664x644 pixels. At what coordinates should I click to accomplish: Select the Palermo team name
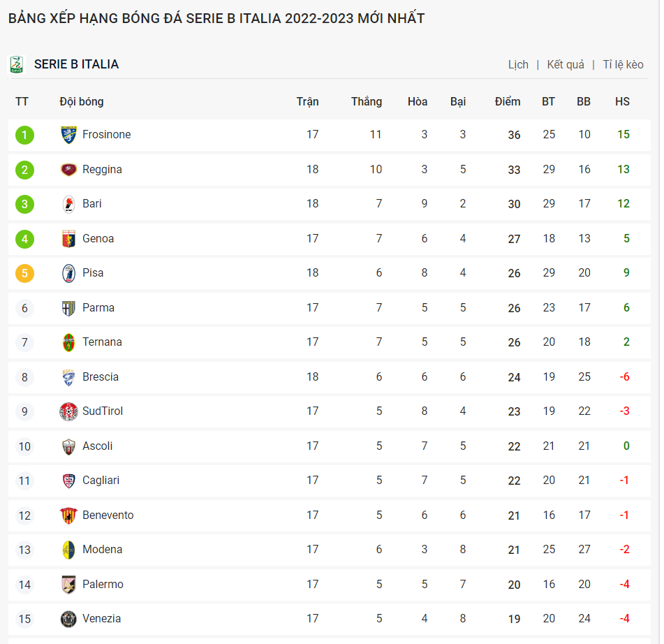(x=103, y=584)
